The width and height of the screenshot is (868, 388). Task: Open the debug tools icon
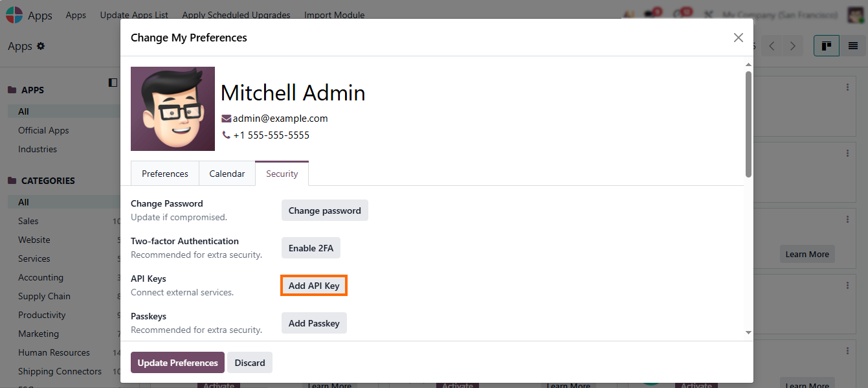pos(709,15)
